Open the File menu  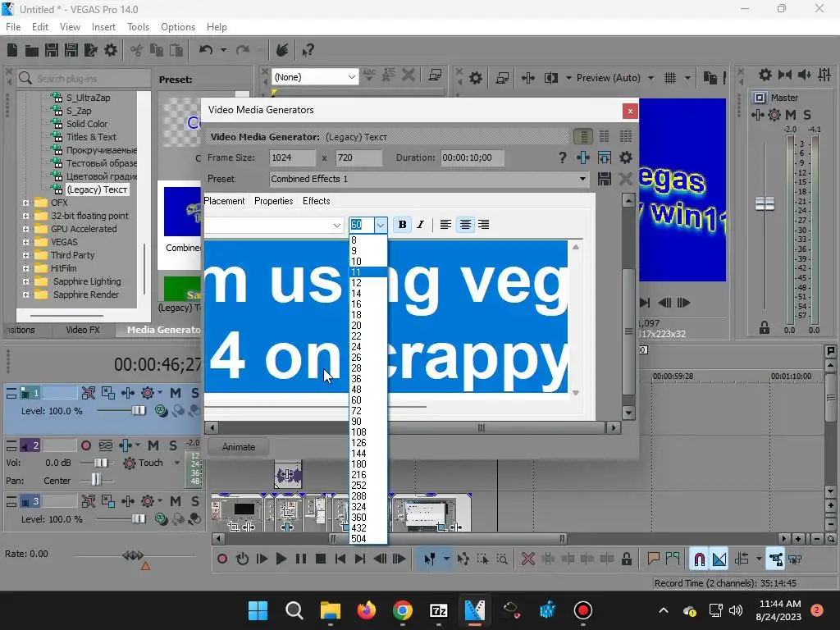pyautogui.click(x=13, y=27)
